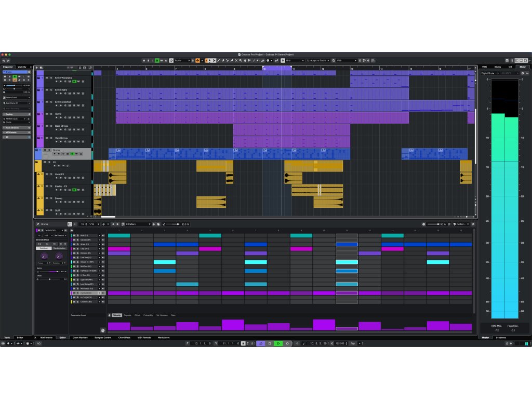Click the Euclidean button

coord(44,248)
